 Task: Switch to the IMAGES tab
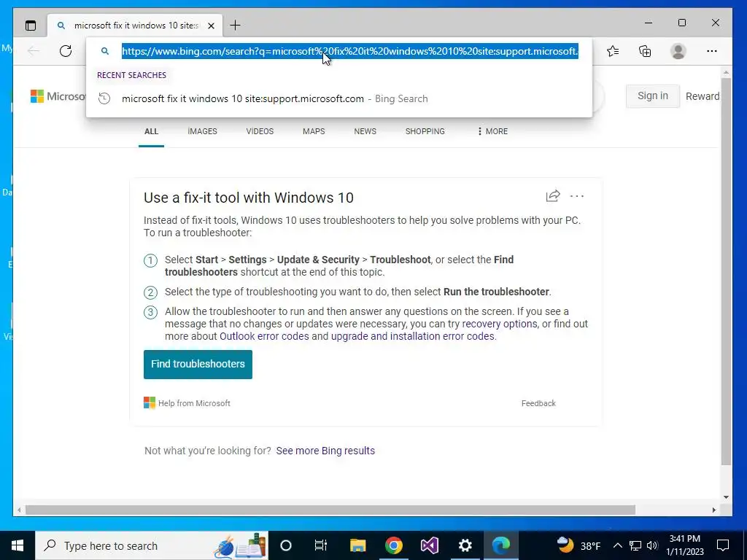point(202,131)
